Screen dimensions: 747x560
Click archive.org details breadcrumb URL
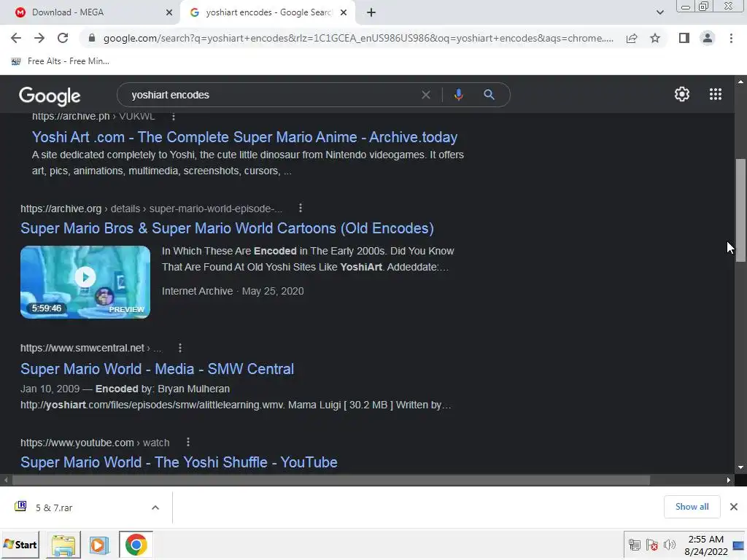[x=152, y=209]
